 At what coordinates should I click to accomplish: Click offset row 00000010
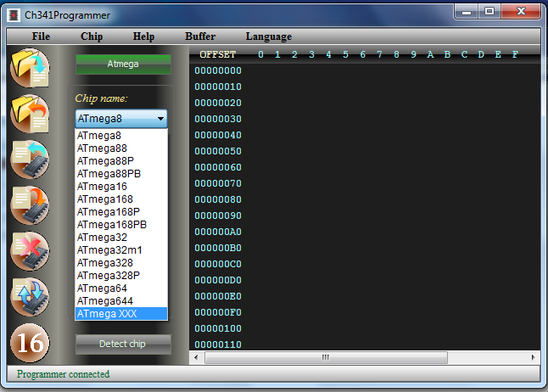218,87
